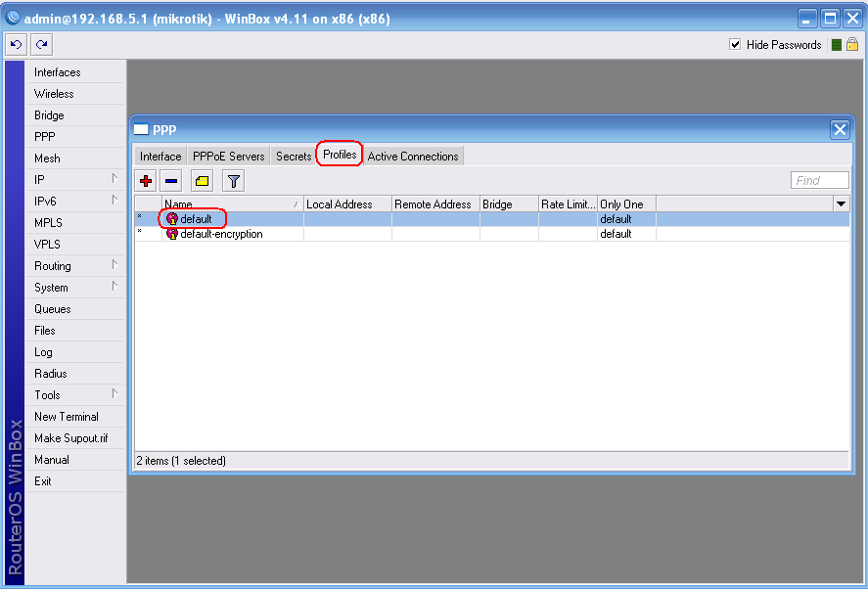Viewport: 868px width, 589px height.
Task: Open the column selector dropdown arrow
Action: tap(841, 204)
